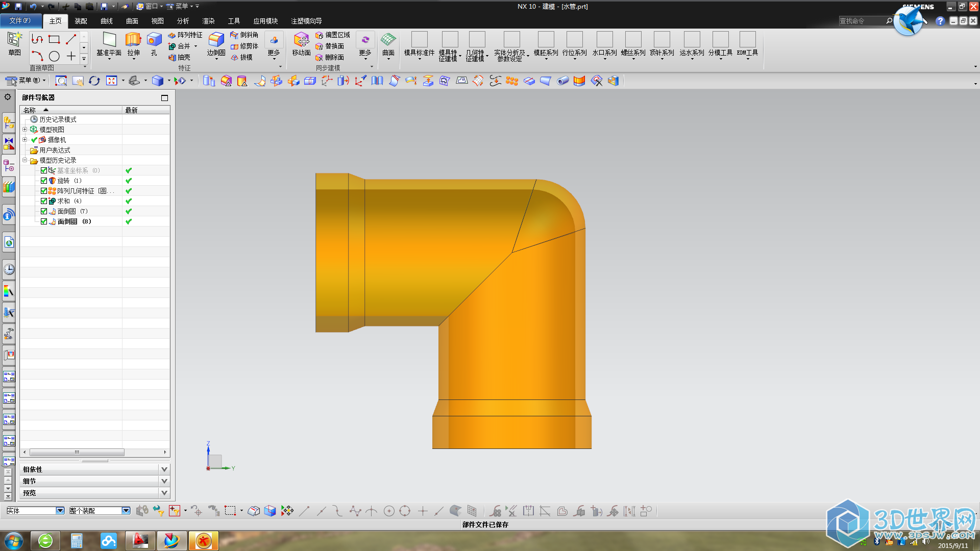Select the Replace Face (替换面) tool
Screen dimensions: 980x551
click(x=330, y=46)
